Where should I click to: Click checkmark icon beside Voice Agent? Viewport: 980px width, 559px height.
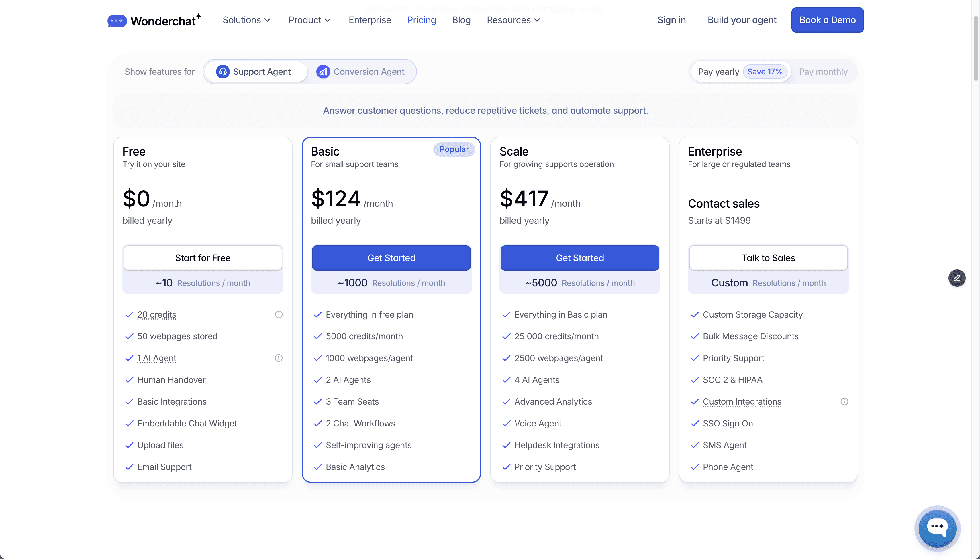(506, 423)
